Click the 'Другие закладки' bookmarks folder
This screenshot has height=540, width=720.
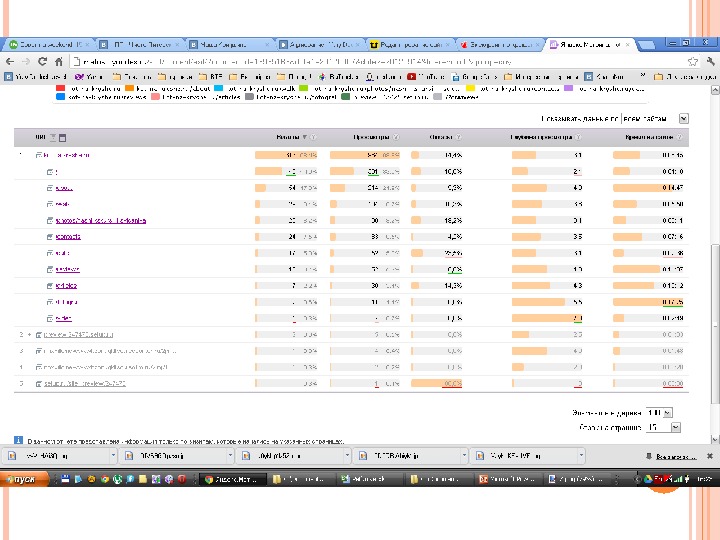click(684, 76)
